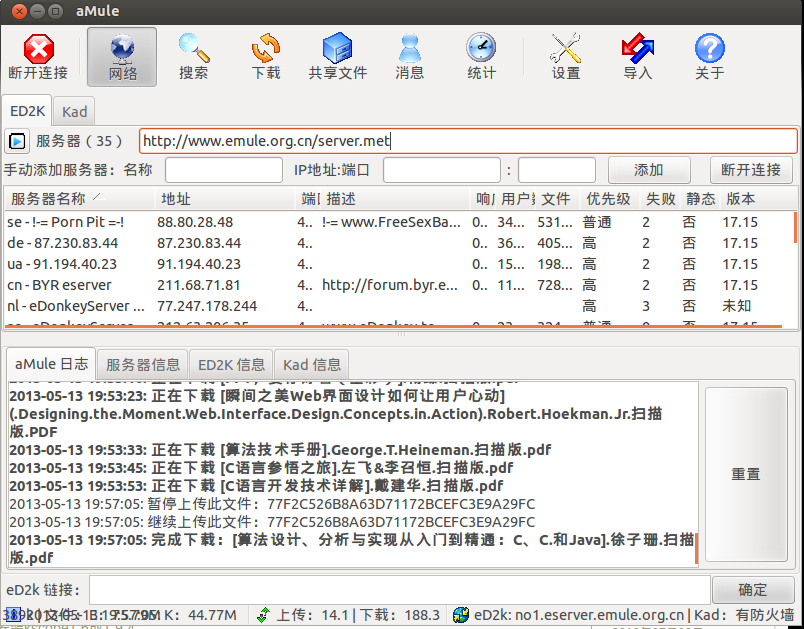The height and width of the screenshot is (629, 804).
Task: Click the red 断开连接 disconnect toolbar icon
Action: [38, 49]
